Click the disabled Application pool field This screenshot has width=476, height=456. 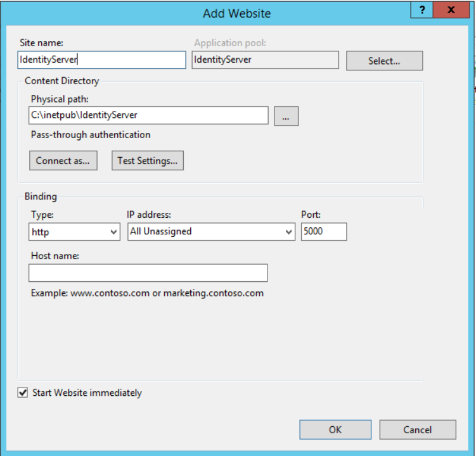coord(265,60)
